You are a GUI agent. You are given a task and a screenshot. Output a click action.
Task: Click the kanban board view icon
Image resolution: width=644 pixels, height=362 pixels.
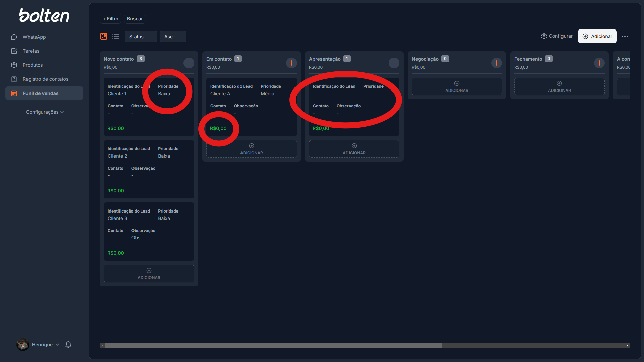coord(104,36)
